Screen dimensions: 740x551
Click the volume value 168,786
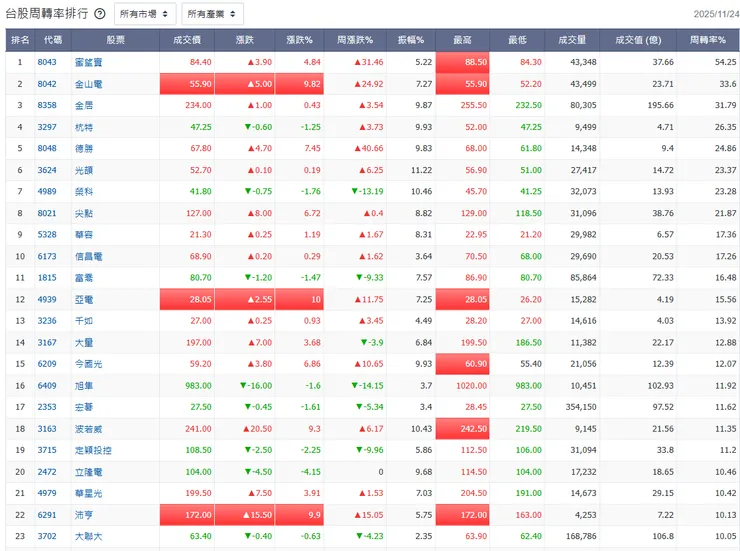(x=581, y=536)
